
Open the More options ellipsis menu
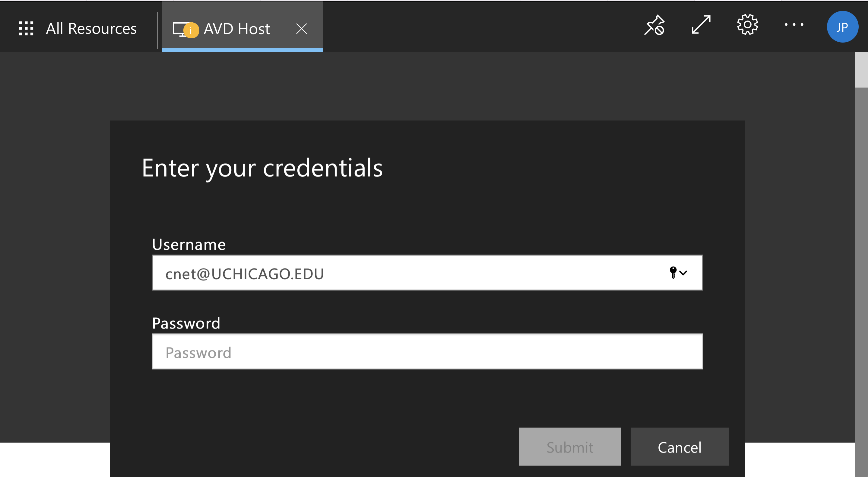click(x=794, y=24)
